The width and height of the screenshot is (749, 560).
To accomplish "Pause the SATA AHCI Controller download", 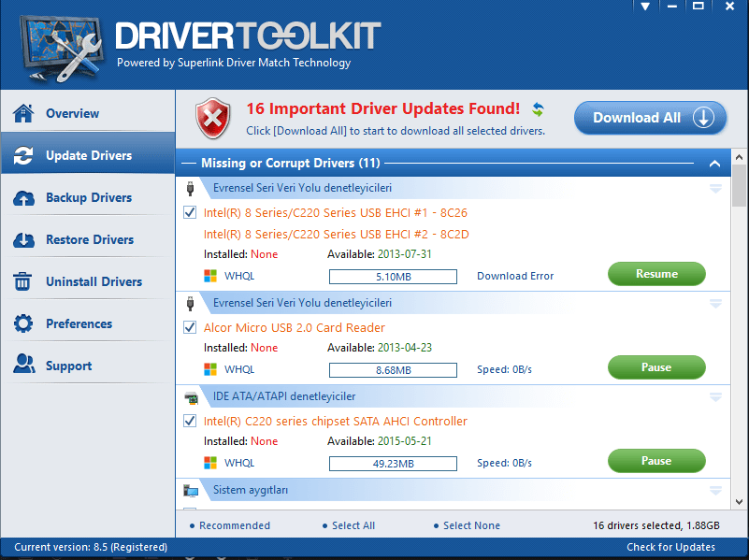I will (656, 461).
